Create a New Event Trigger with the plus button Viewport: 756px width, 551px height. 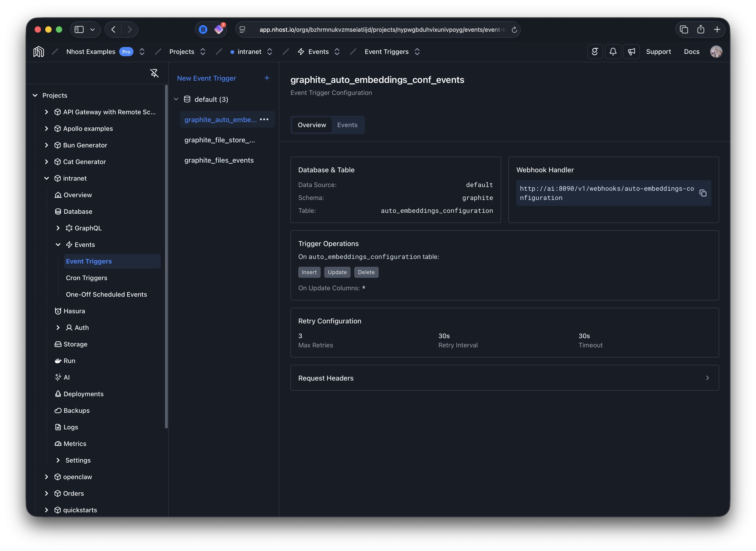pyautogui.click(x=267, y=78)
